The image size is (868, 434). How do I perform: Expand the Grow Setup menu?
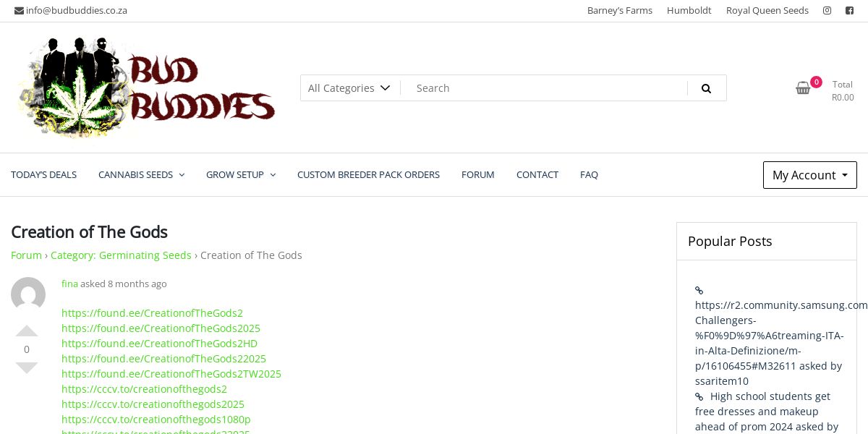pos(241,174)
